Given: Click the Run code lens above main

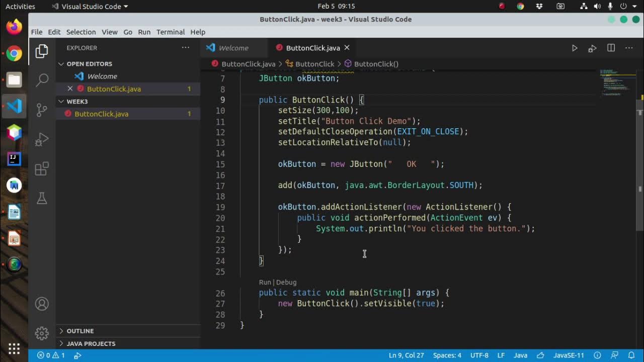Looking at the screenshot, I should pos(265,282).
